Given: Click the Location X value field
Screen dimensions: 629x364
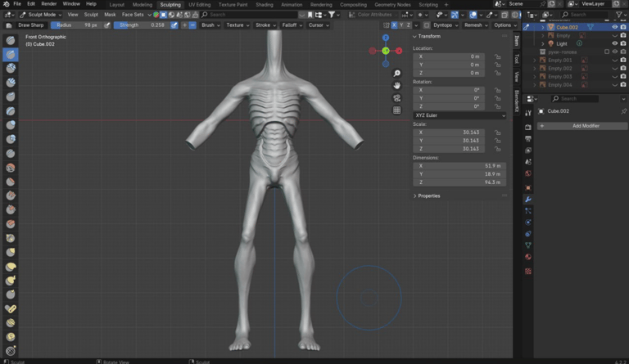Looking at the screenshot, I should pyautogui.click(x=449, y=56).
